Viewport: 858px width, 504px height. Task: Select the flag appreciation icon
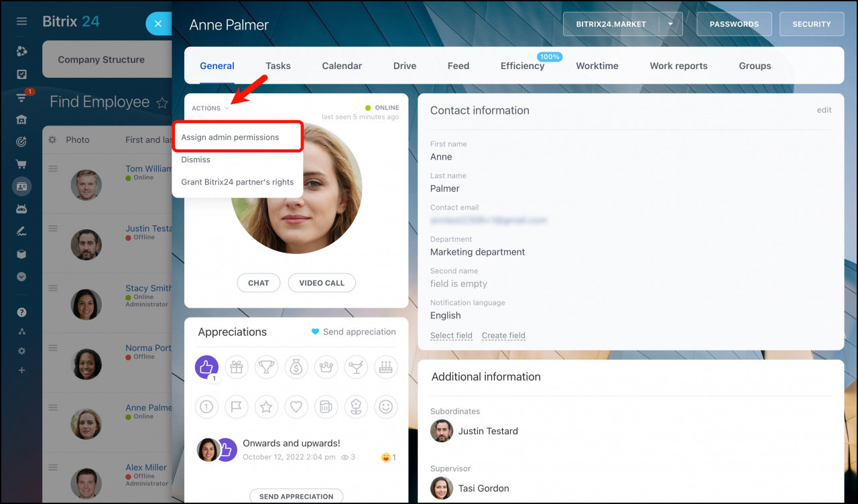(x=237, y=406)
